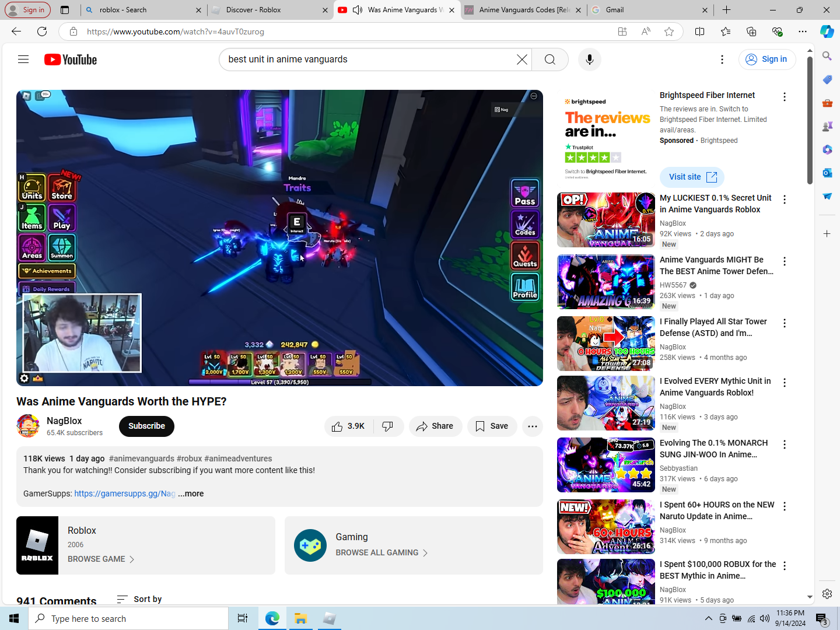
Task: Open the YouTube guide hamburger menu
Action: click(23, 59)
